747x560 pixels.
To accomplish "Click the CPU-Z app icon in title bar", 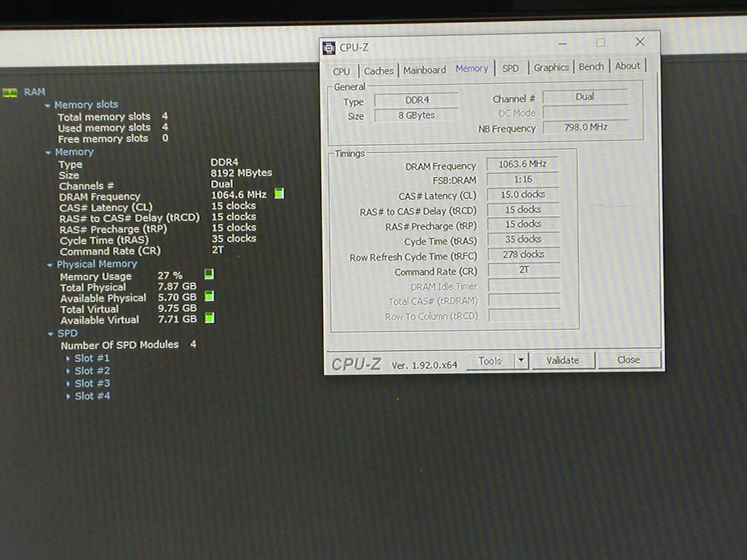I will [x=329, y=48].
